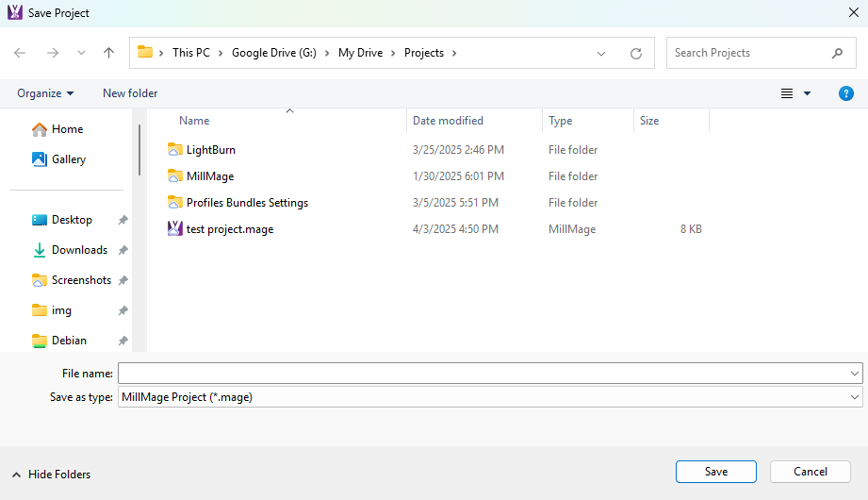The image size is (868, 500).
Task: Click the pin next to Downloads
Action: click(x=123, y=250)
